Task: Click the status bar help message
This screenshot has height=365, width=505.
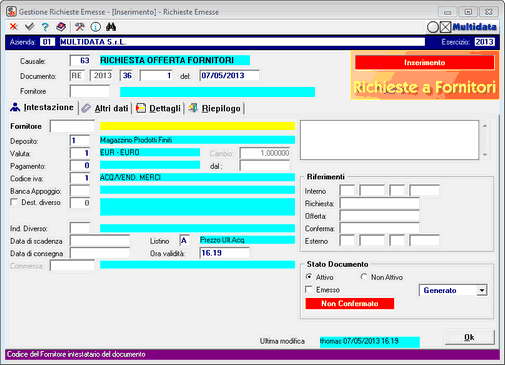Action: [76, 354]
